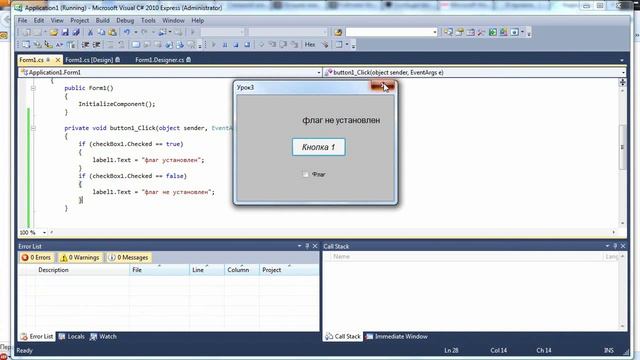Click the Кнопка 1 button

point(318,147)
